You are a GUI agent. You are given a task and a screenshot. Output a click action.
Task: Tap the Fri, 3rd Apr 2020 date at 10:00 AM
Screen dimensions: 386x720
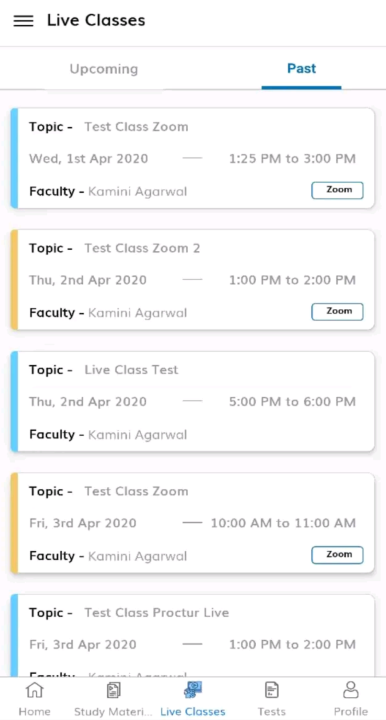(x=83, y=523)
